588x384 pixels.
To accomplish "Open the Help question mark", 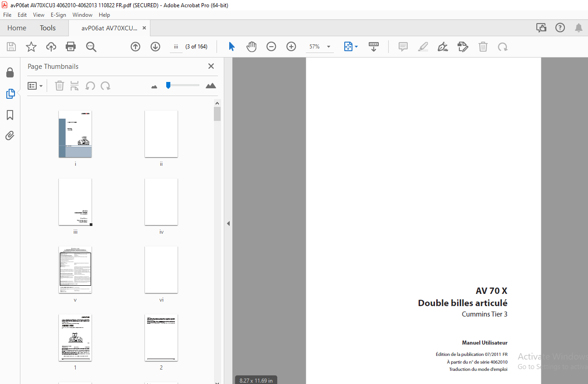I will (x=560, y=28).
